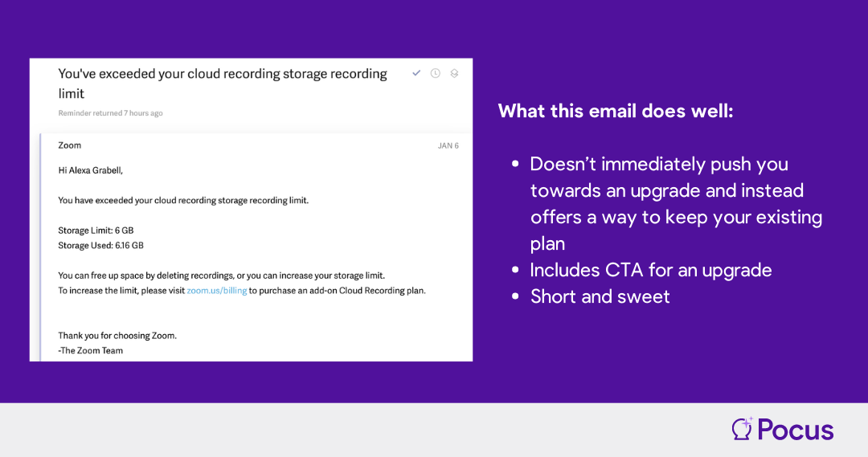
Task: Click the sender name Zoom
Action: (x=70, y=145)
